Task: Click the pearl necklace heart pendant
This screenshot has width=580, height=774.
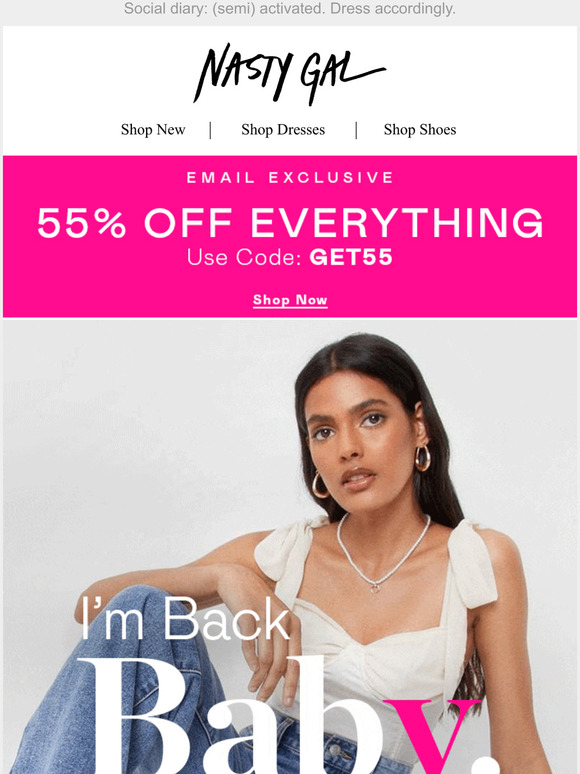Action: (x=375, y=588)
